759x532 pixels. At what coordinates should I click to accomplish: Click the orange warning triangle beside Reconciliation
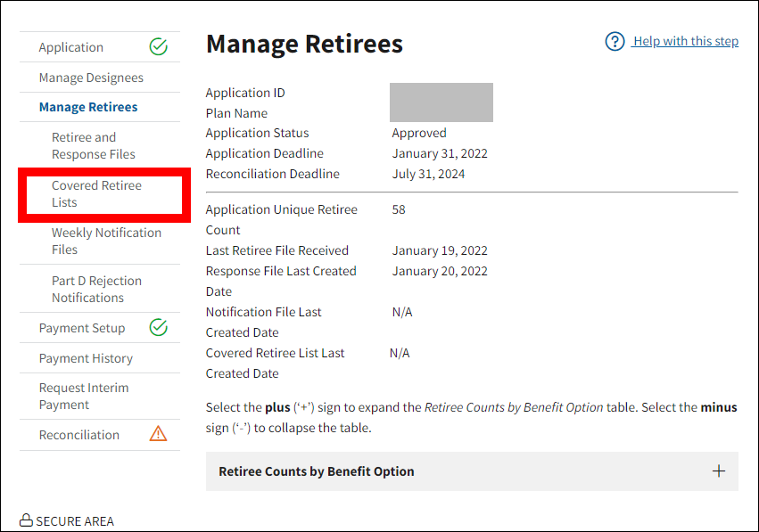pos(158,434)
